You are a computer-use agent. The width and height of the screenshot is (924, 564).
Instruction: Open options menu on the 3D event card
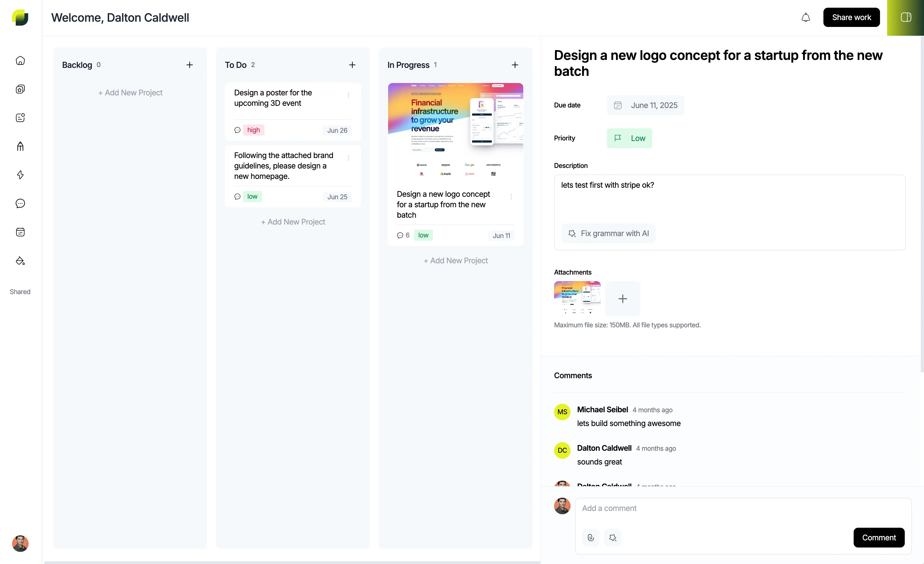point(348,95)
